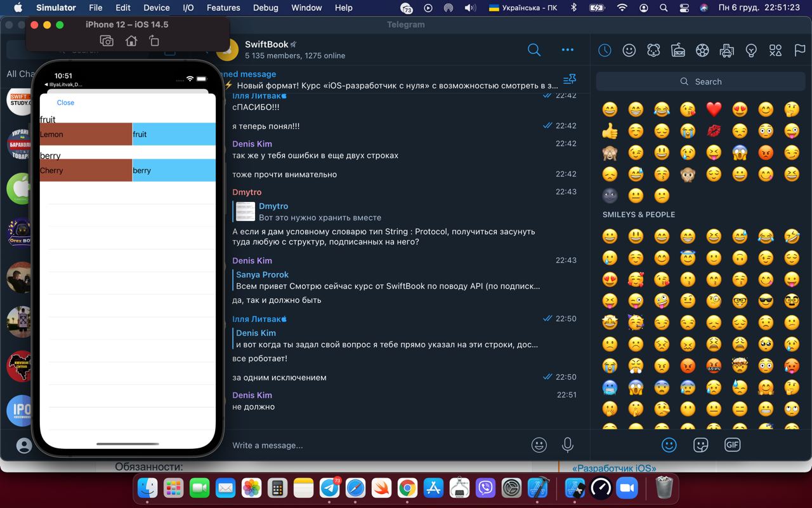812x508 pixels.
Task: Click sender name Dmytro in chat
Action: point(247,192)
